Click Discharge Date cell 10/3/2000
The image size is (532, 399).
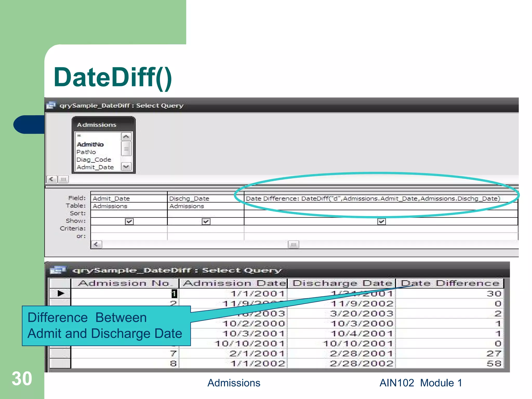coord(341,323)
